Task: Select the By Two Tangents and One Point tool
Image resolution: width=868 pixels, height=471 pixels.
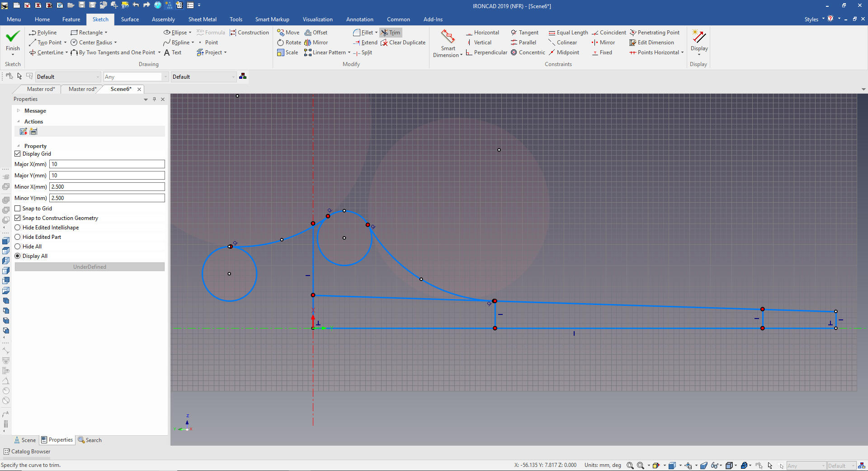Action: [x=113, y=52]
